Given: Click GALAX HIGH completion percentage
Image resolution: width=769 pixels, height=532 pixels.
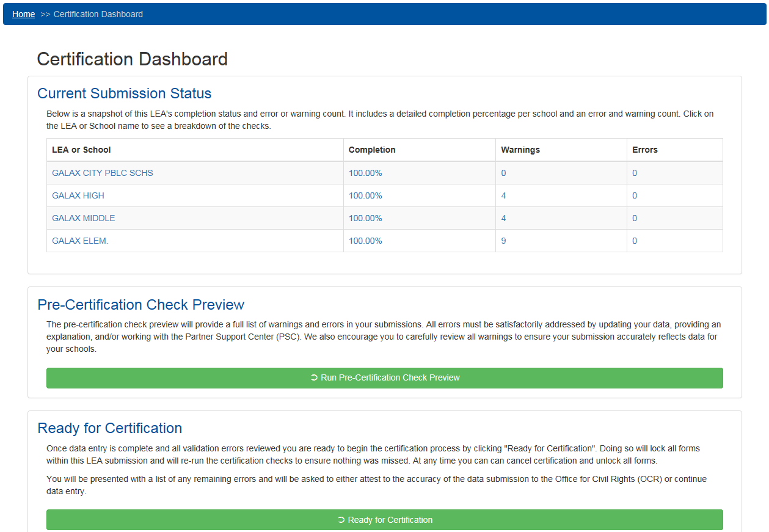Looking at the screenshot, I should click(x=365, y=195).
